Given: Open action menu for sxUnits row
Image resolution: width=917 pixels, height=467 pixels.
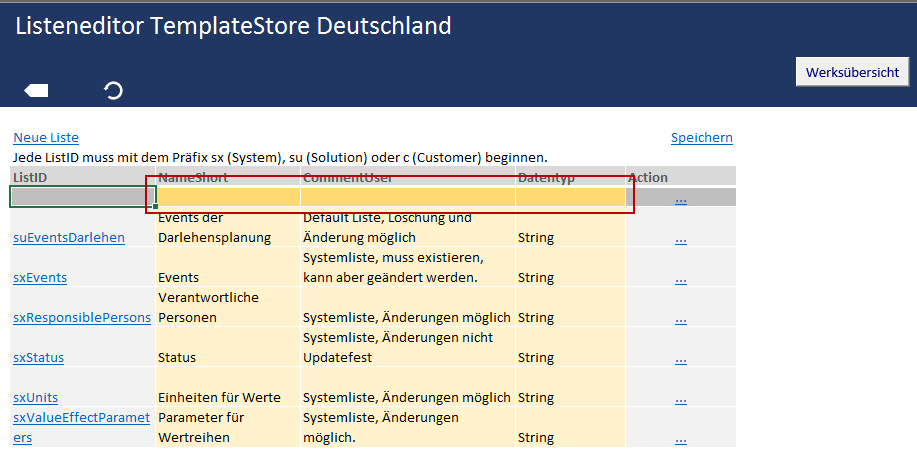Looking at the screenshot, I should 681,398.
